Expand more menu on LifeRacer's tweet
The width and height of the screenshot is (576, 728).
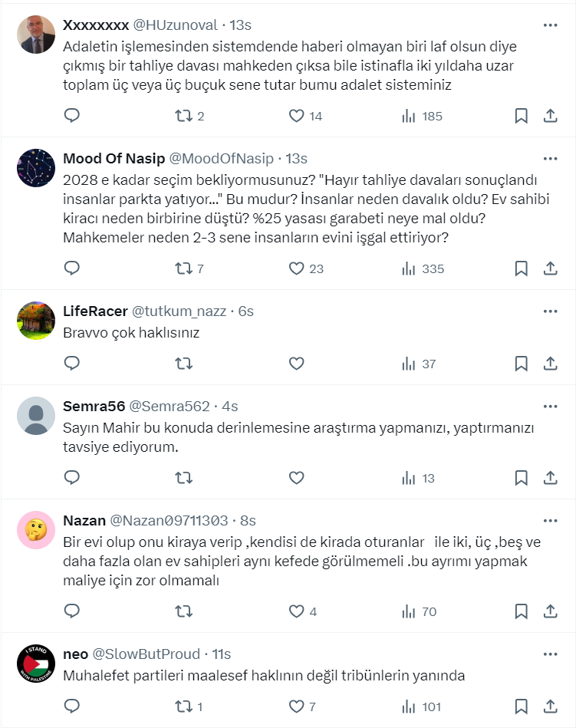pos(550,311)
